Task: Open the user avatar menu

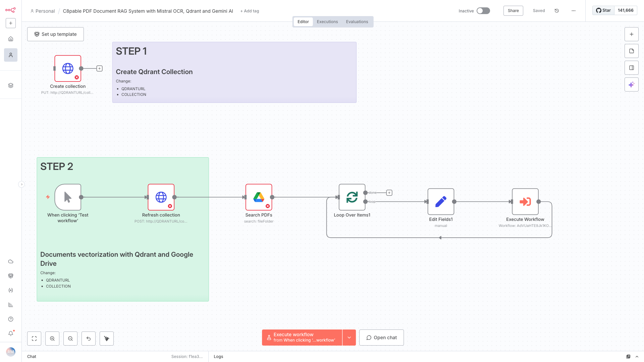Action: [11, 352]
